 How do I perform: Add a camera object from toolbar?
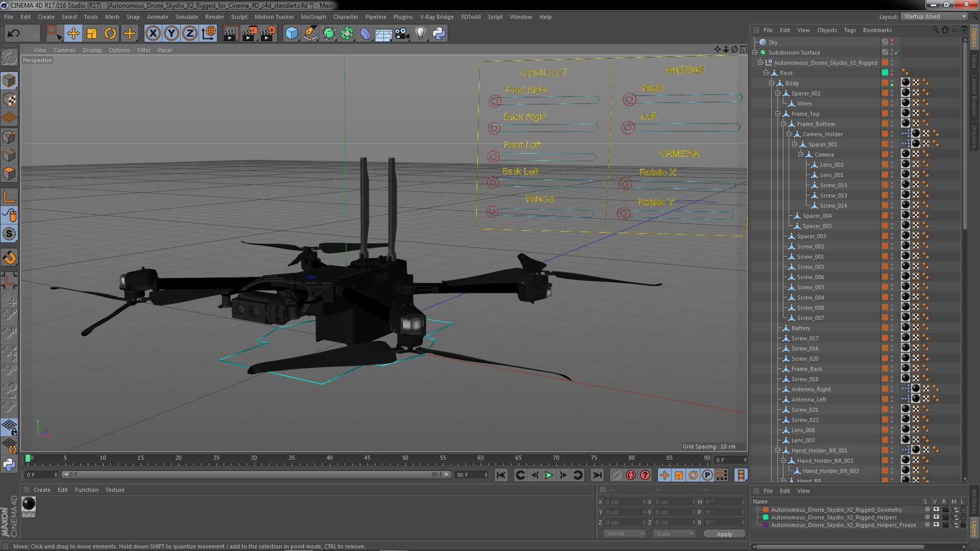tap(402, 34)
